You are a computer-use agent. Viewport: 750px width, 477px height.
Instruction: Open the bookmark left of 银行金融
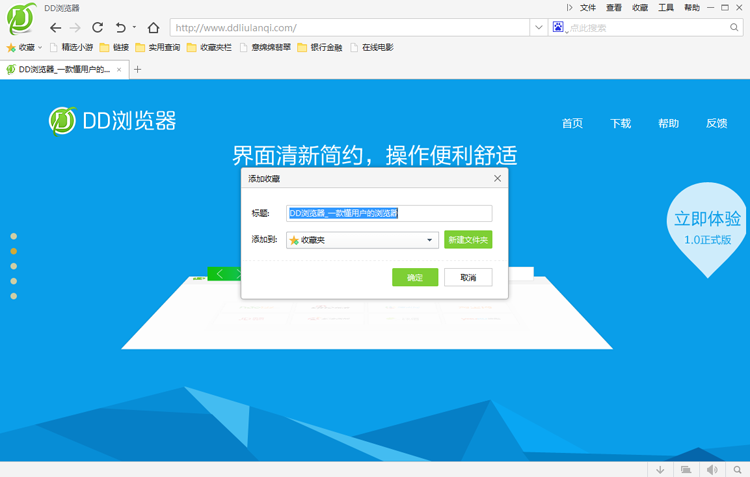[x=265, y=47]
